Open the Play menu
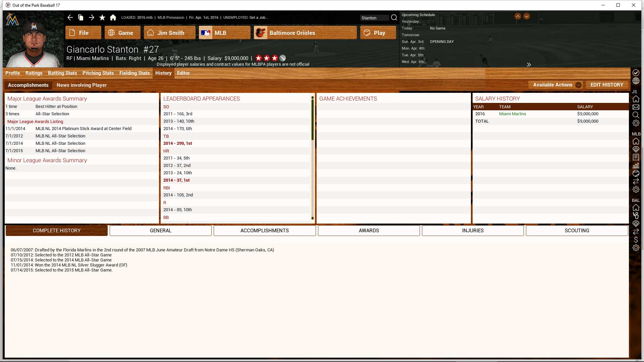The width and height of the screenshot is (644, 362). (x=378, y=33)
